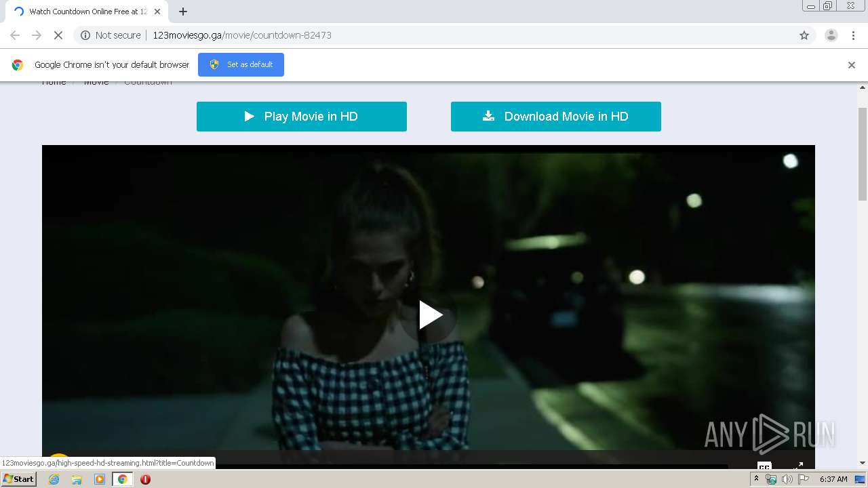This screenshot has height=488, width=868.
Task: View site info for Not secure
Action: [x=111, y=35]
